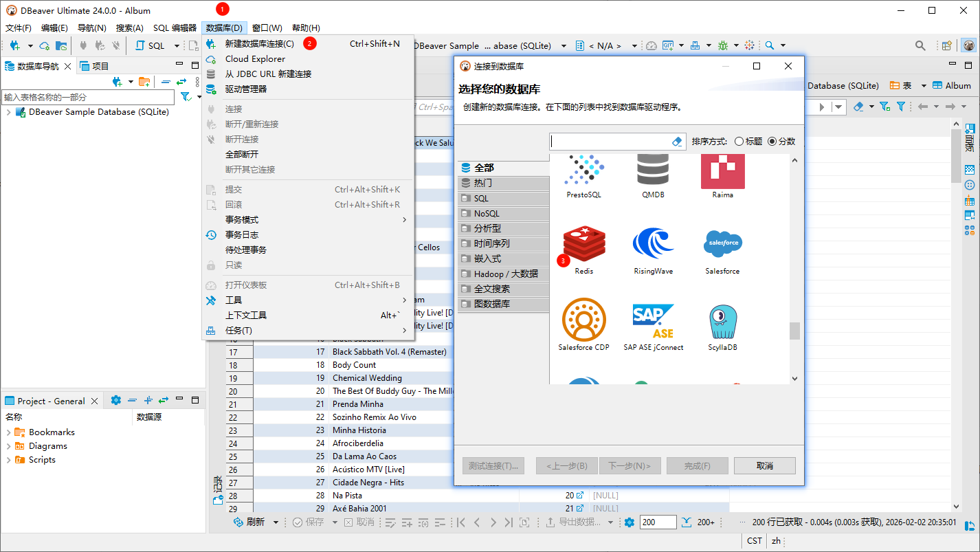Screen dimensions: 980x552
Task: Select the Salesforce driver icon
Action: (x=722, y=250)
